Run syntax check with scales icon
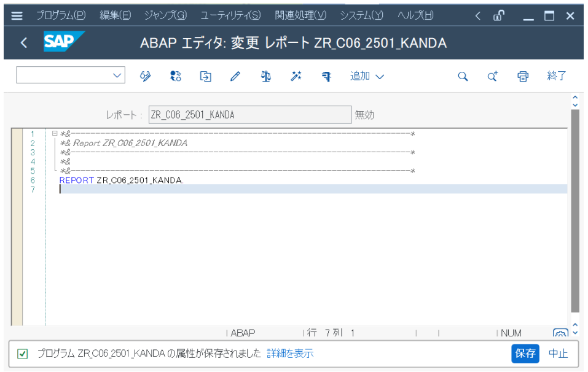 pyautogui.click(x=266, y=76)
